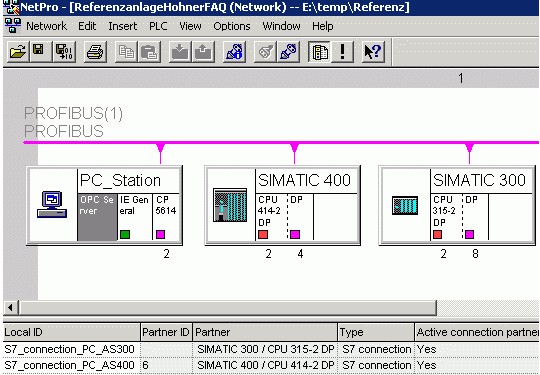Click the horizontal scrollbar left arrow
The height and width of the screenshot is (375, 540).
(10, 308)
